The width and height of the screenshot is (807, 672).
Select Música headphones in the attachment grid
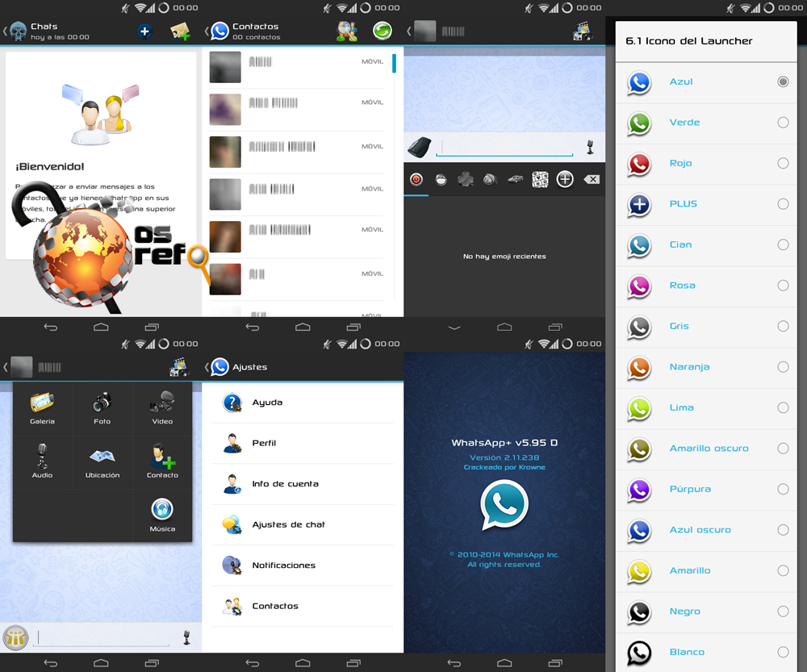coord(162,515)
